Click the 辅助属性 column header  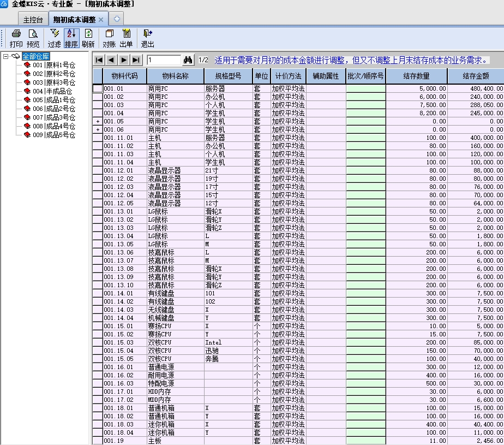(x=326, y=76)
